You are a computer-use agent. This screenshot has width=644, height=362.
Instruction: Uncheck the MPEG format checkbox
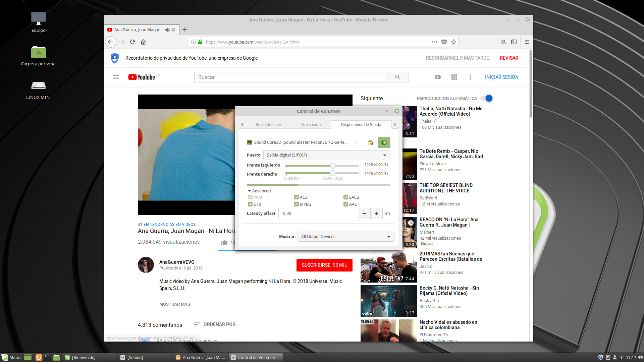pyautogui.click(x=297, y=204)
